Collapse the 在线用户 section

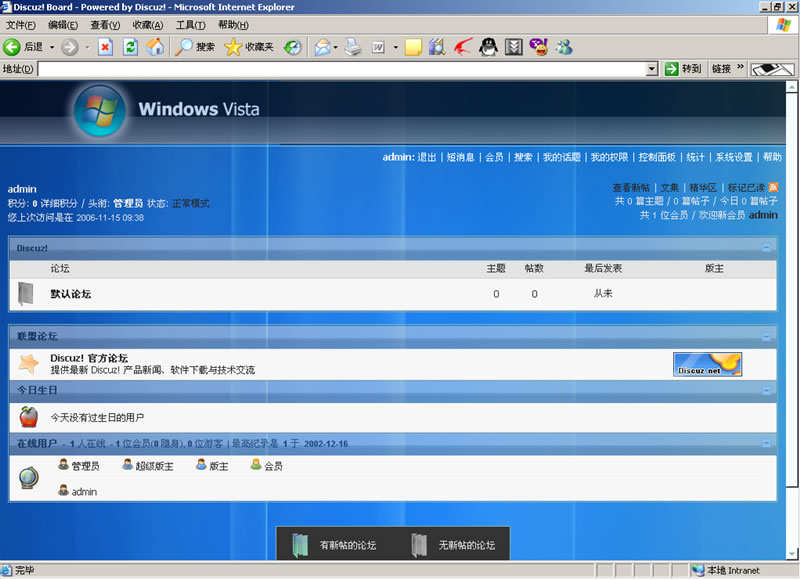coord(766,443)
